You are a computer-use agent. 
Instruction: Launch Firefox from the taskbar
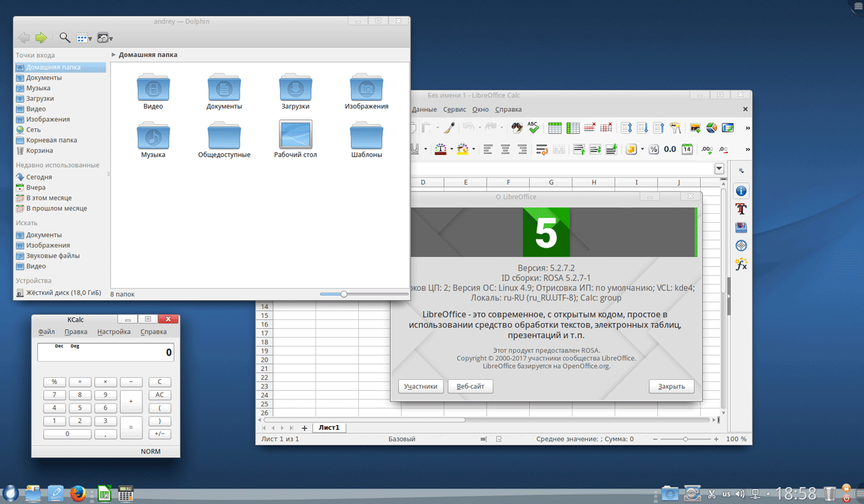coord(78,493)
